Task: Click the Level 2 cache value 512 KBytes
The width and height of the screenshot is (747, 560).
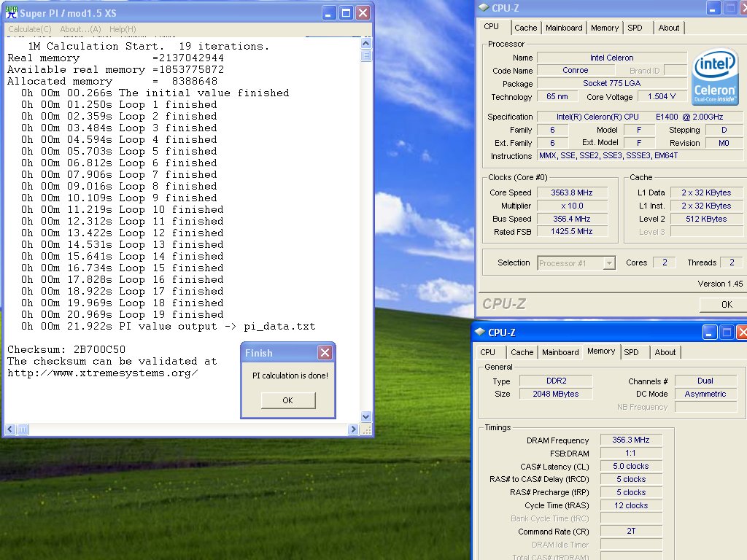Action: click(x=706, y=219)
